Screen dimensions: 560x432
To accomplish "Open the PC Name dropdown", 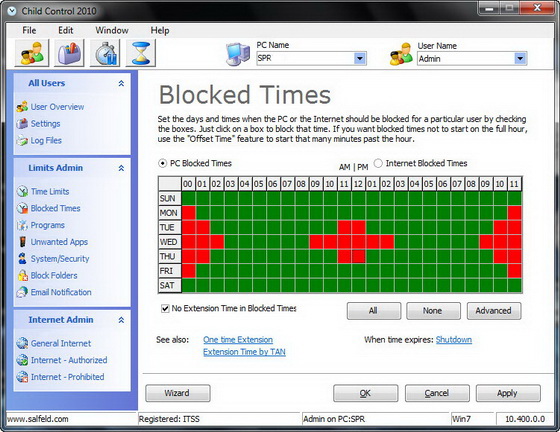I will pos(360,58).
